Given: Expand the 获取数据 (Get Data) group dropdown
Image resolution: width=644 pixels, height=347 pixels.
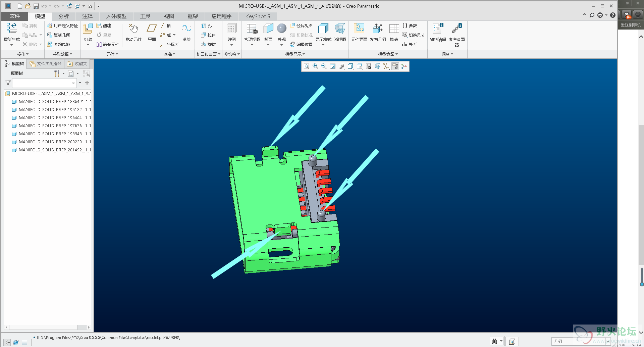Looking at the screenshot, I should (62, 54).
